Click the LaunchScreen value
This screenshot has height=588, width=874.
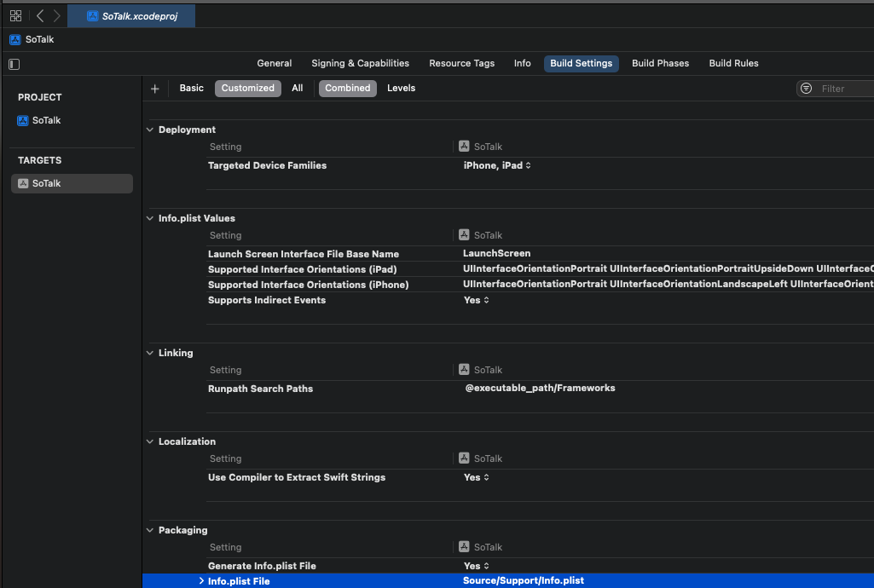click(496, 253)
